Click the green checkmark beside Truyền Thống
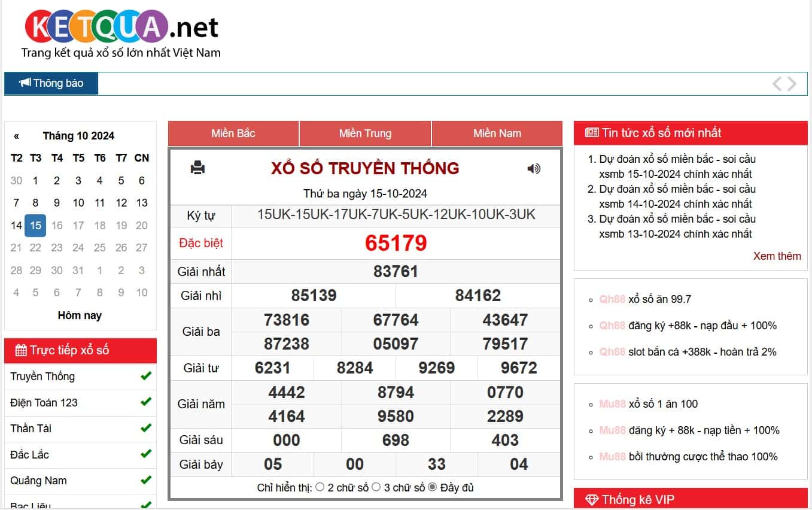This screenshot has height=510, width=812. [145, 376]
